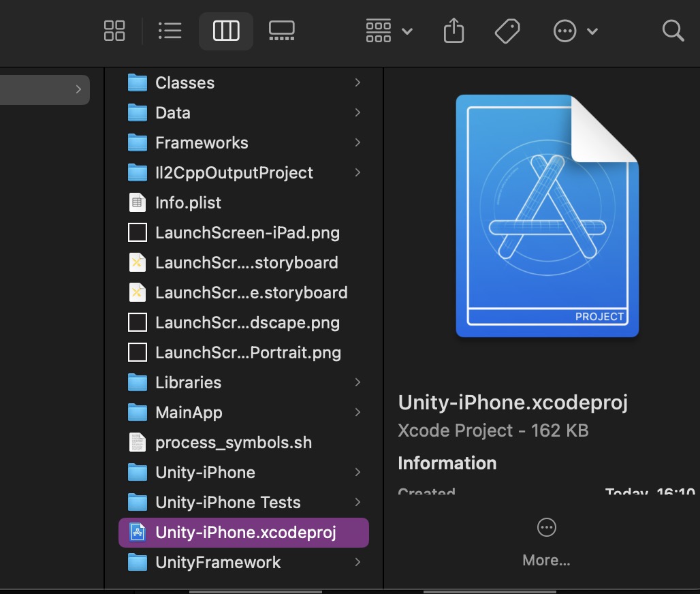This screenshot has height=594, width=700.
Task: Switch to list view in the toolbar
Action: pos(170,31)
